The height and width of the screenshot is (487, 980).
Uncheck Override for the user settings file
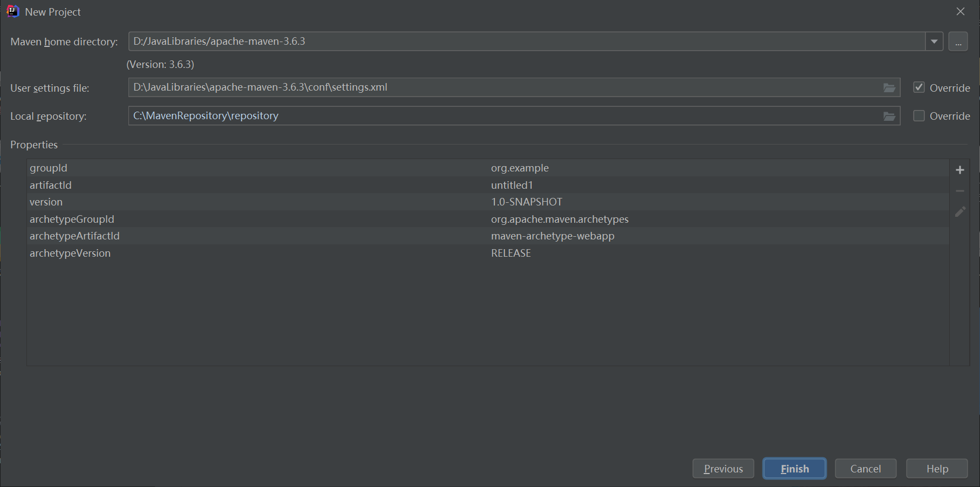[918, 87]
